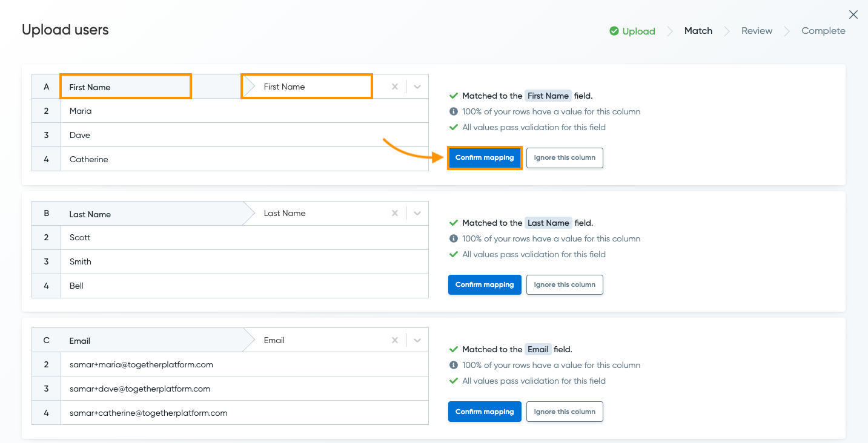Click info icon beside Email rows percentage
Viewport: 868px width, 443px height.
coord(454,365)
